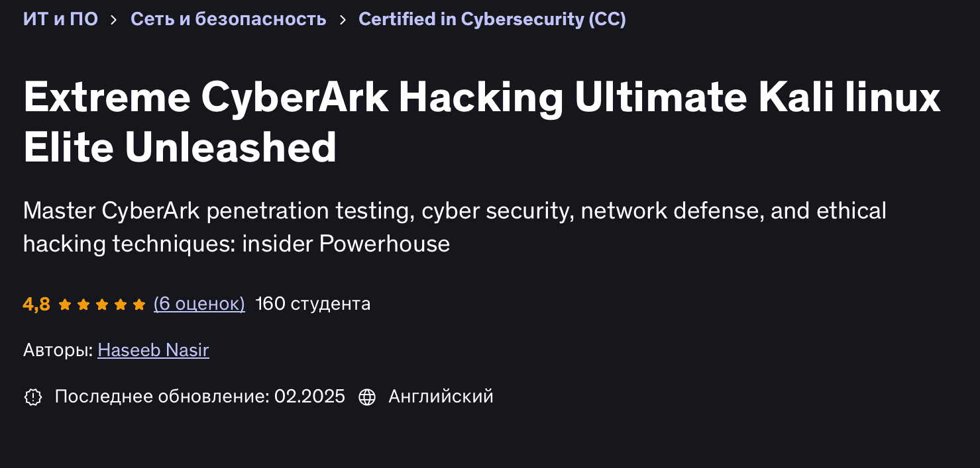Open the Сеть и безопасность category
Screen dimensions: 980x468
click(229, 19)
